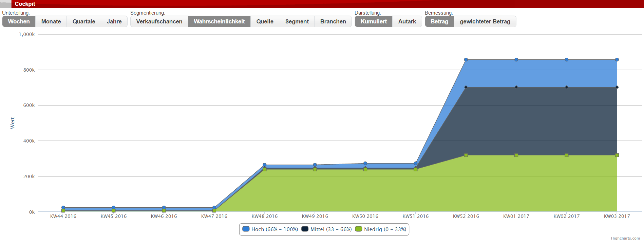
Task: Click Niedrig data point at KW50 2016
Action: [365, 169]
